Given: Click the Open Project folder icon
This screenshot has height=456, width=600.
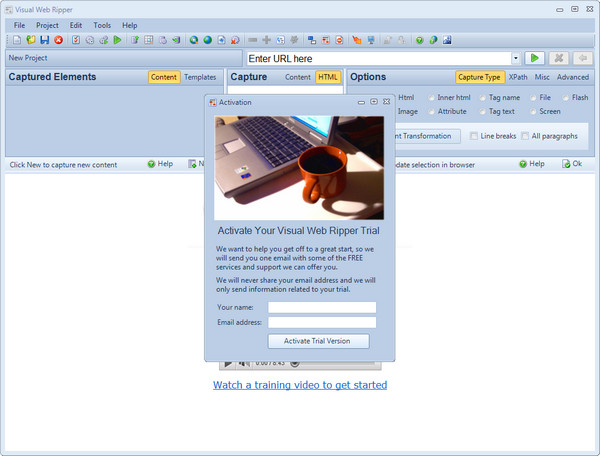Looking at the screenshot, I should pos(31,40).
